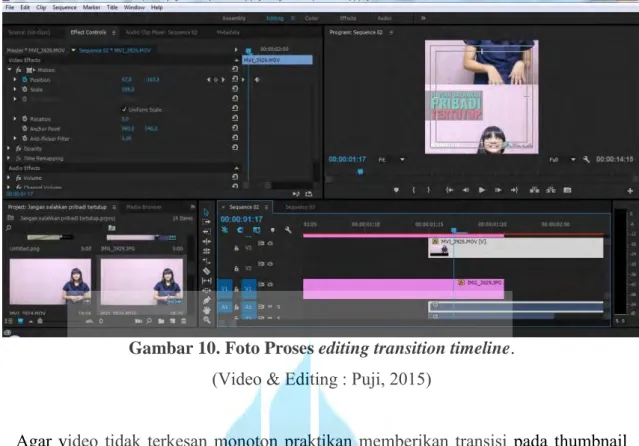
Task: Open timeline display settings wrench
Action: (x=288, y=230)
